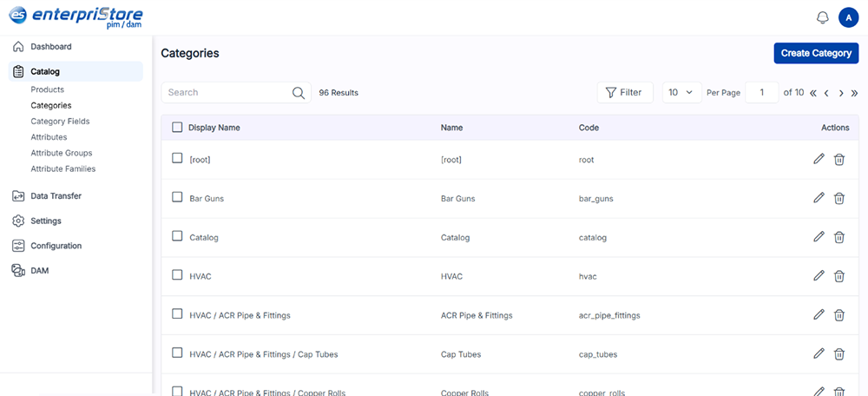Click the Cap Tubes name cell
Viewport: 868px width, 396px height.
pyautogui.click(x=461, y=354)
